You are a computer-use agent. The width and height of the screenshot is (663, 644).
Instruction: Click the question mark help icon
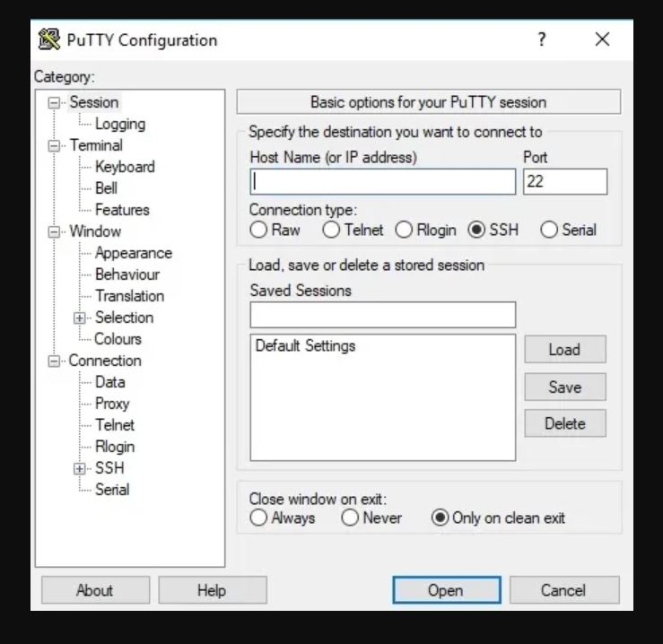tap(542, 39)
